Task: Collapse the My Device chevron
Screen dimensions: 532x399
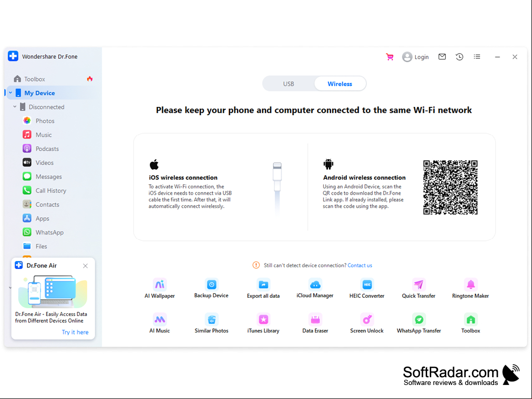Action: (x=10, y=93)
